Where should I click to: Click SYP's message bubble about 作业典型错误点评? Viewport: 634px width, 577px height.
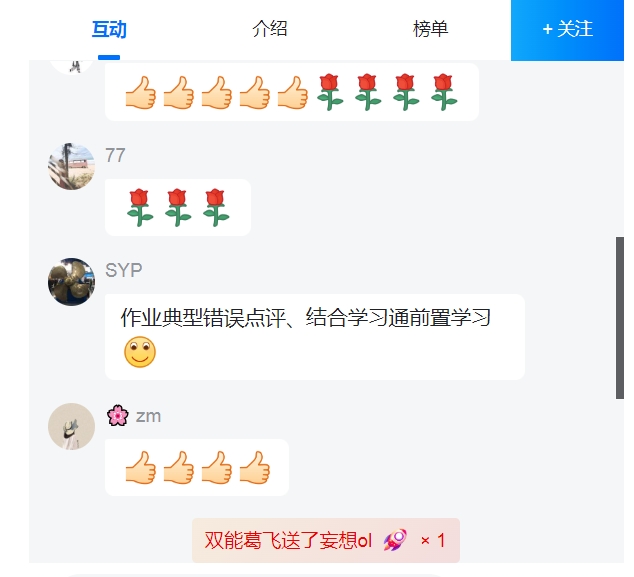click(x=315, y=337)
